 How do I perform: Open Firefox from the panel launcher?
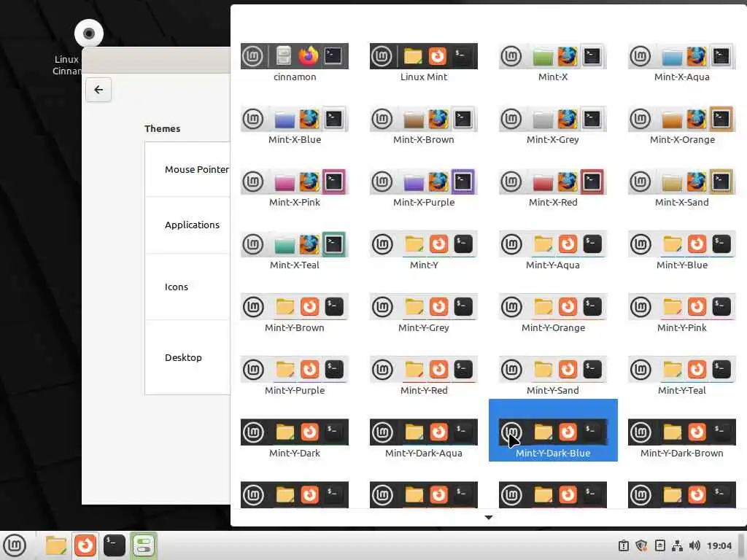pyautogui.click(x=85, y=545)
